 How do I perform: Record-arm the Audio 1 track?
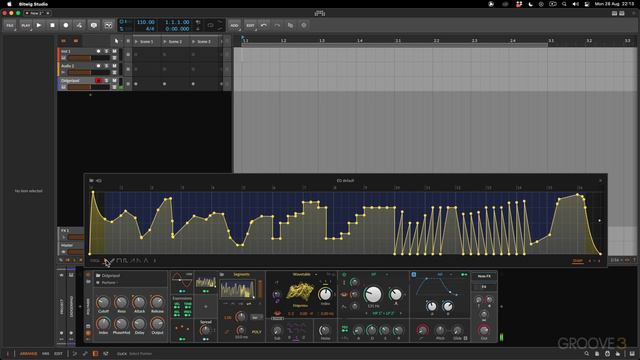[98, 66]
